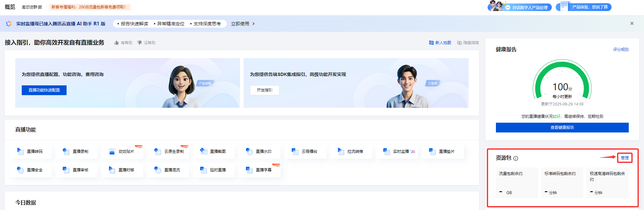Viewport: 644px width, 210px height.
Task: Click the 资源包 info circle icon
Action: 516,158
